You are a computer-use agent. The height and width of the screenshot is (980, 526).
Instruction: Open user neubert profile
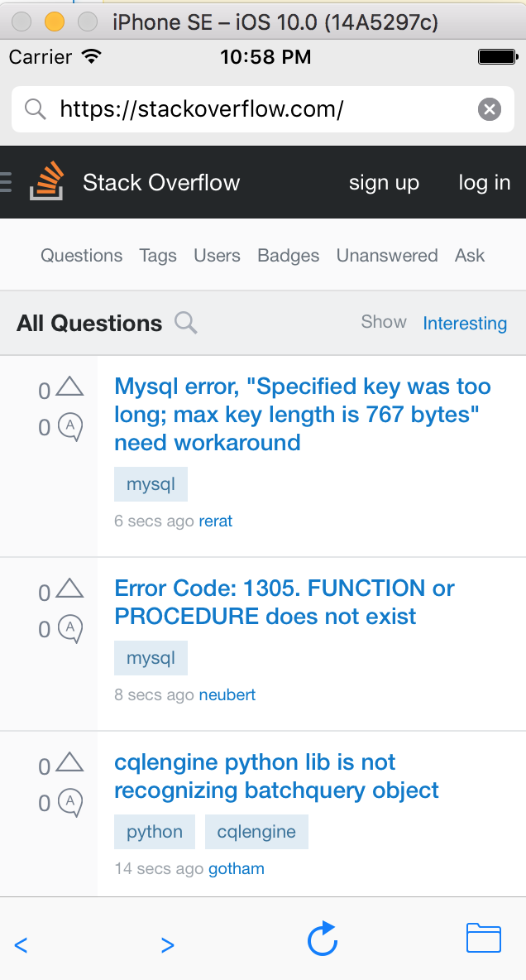point(227,695)
